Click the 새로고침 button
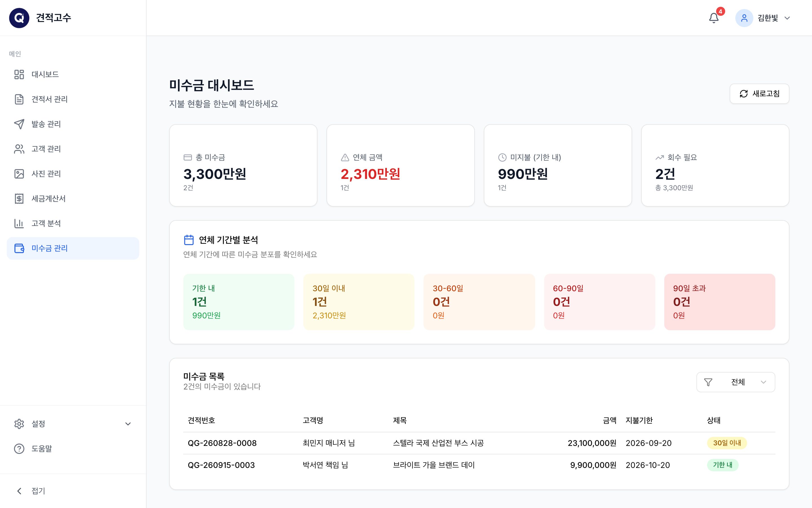This screenshot has height=508, width=812. pyautogui.click(x=759, y=94)
